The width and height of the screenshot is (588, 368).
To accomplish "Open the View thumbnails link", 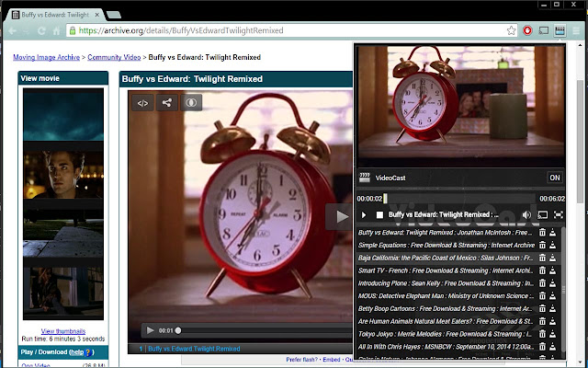I will [x=63, y=331].
